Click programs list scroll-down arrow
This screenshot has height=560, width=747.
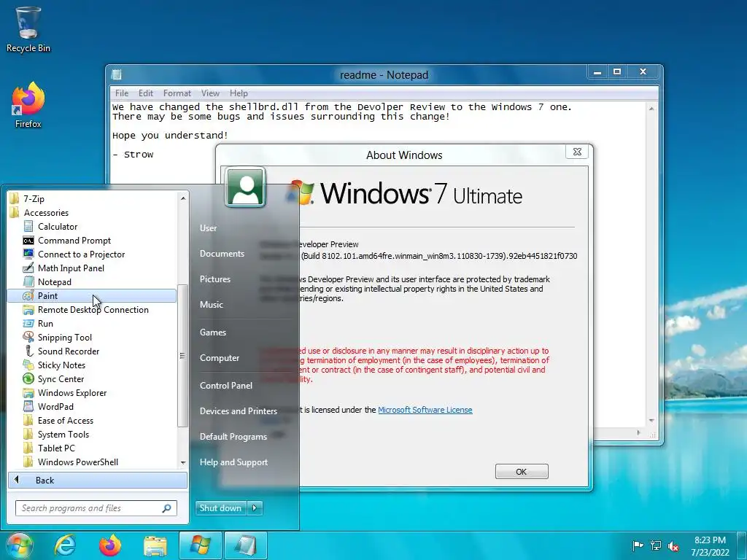click(x=183, y=462)
